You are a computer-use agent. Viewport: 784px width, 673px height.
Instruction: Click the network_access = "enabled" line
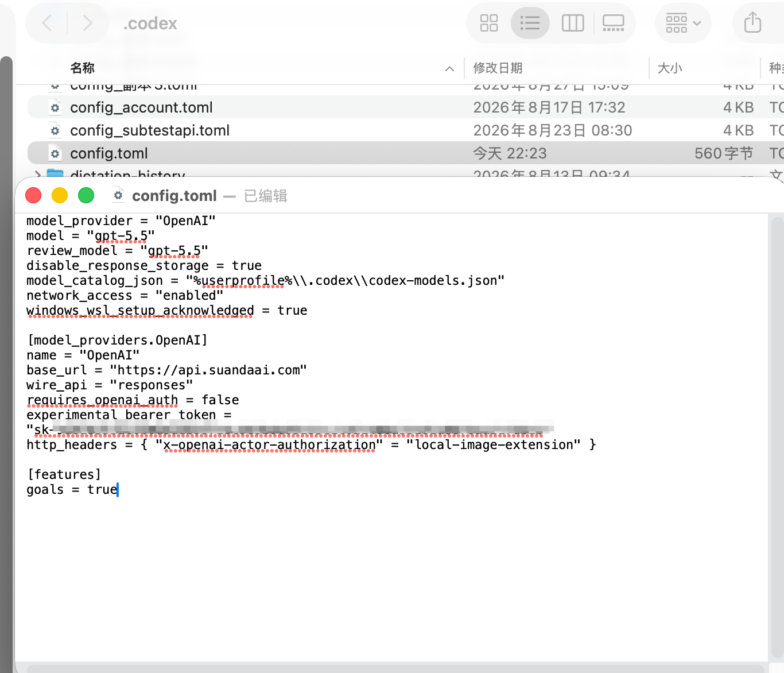(x=125, y=296)
